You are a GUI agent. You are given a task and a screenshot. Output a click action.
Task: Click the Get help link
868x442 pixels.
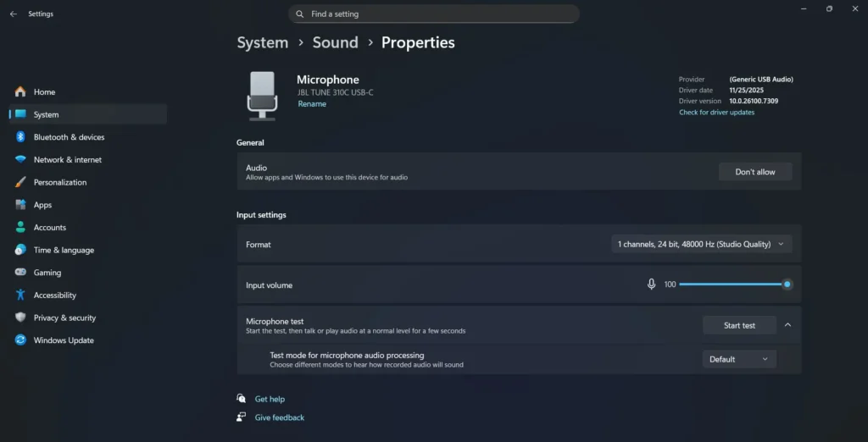pyautogui.click(x=270, y=399)
